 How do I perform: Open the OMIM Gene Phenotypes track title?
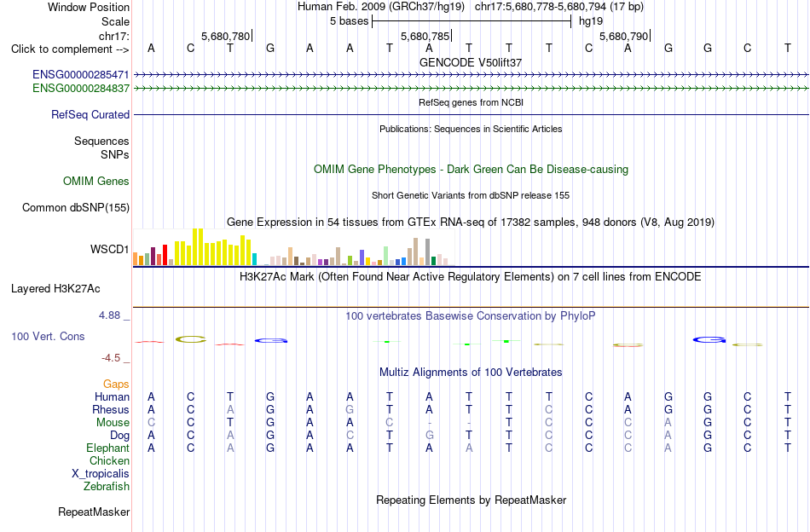pyautogui.click(x=471, y=170)
